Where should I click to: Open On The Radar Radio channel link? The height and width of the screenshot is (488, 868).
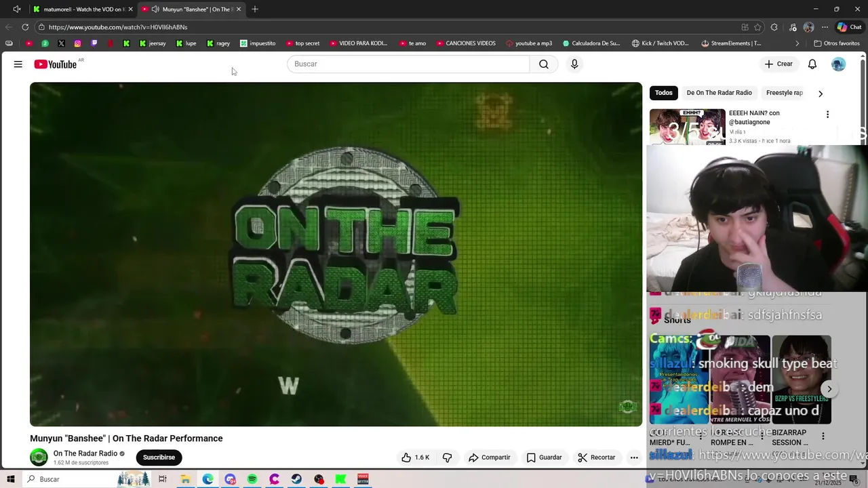pyautogui.click(x=85, y=453)
